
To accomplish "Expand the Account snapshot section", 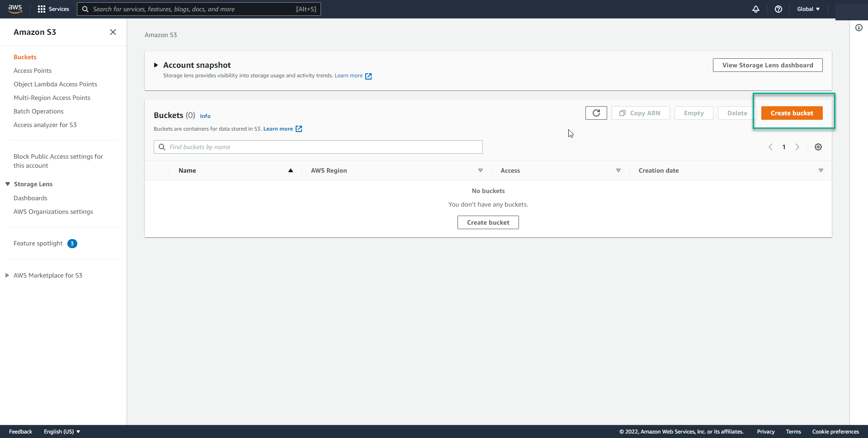I will [x=156, y=65].
